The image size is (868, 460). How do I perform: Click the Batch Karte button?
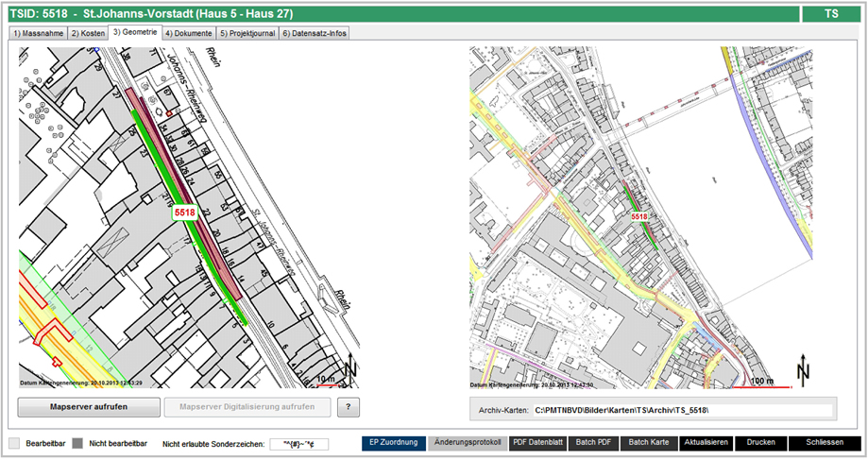[x=649, y=442]
